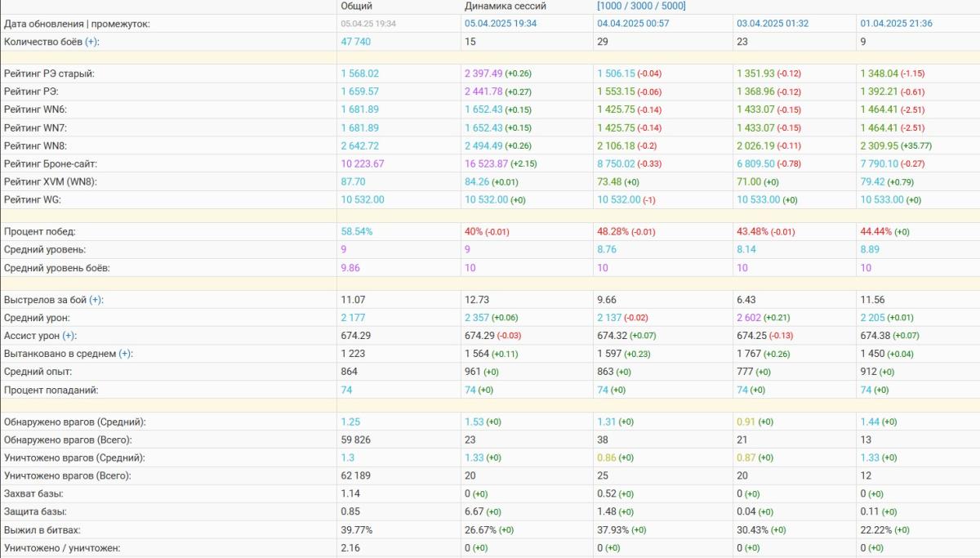The width and height of the screenshot is (980, 558).
Task: Click the Рейтинг WN8 row label
Action: tap(36, 145)
